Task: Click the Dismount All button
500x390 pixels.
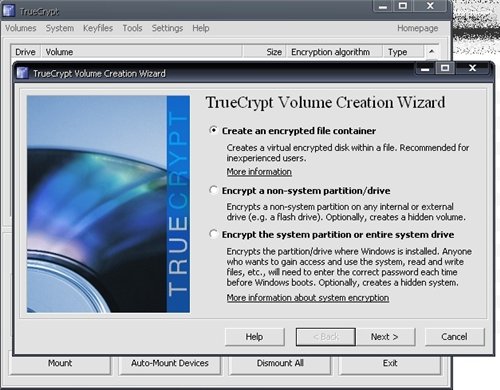Action: click(x=280, y=363)
